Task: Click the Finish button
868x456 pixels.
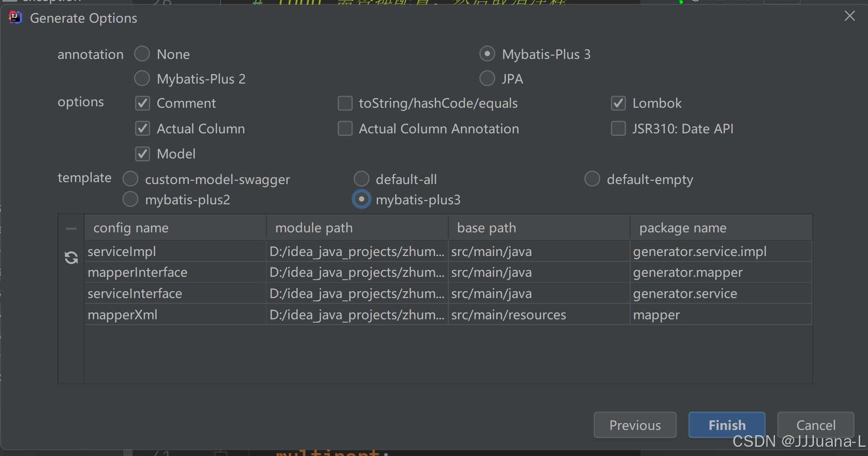Action: [726, 425]
